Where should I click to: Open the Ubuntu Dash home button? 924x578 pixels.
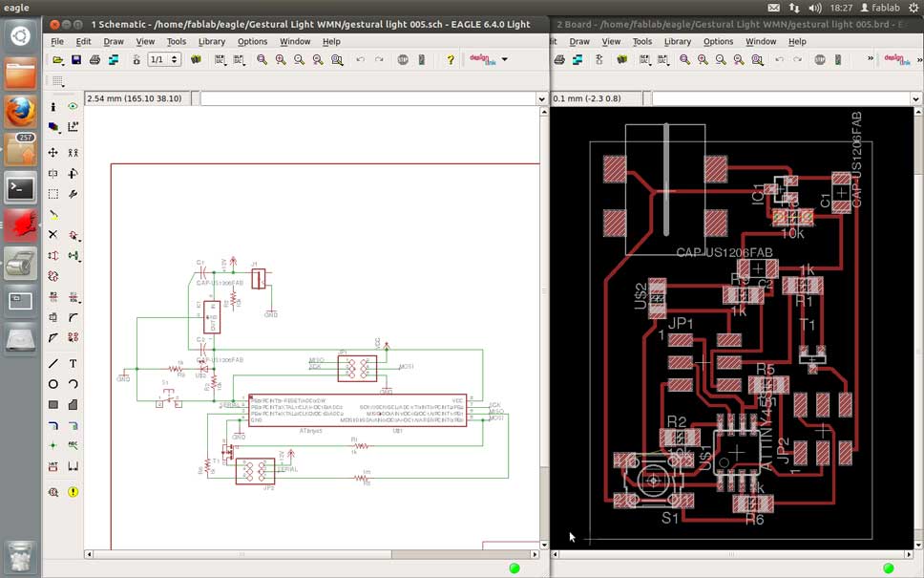pyautogui.click(x=21, y=36)
